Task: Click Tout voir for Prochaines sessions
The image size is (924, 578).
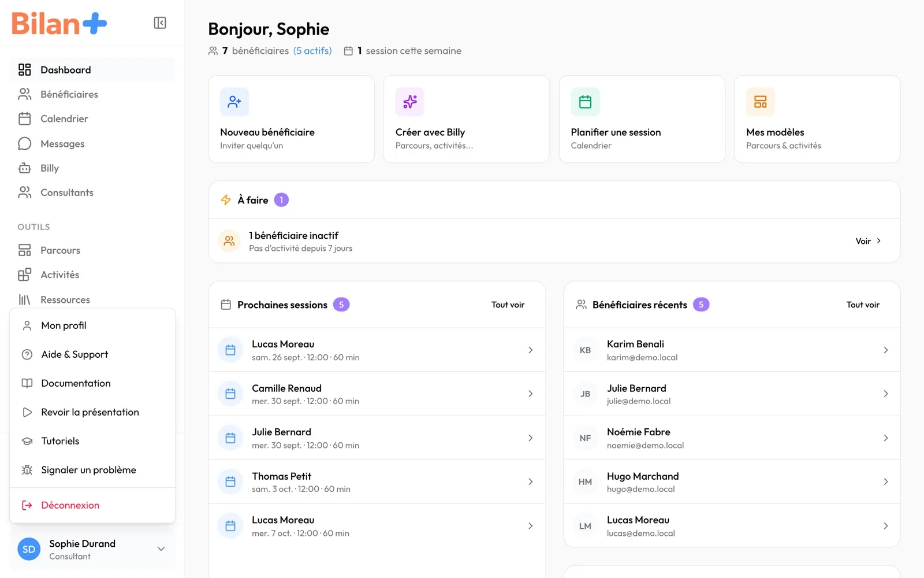Action: [x=508, y=305]
